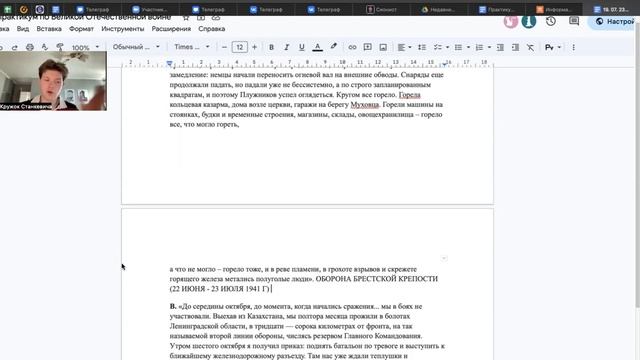Open the Times font family dropdown
Image resolution: width=640 pixels, height=360 pixels.
click(191, 47)
